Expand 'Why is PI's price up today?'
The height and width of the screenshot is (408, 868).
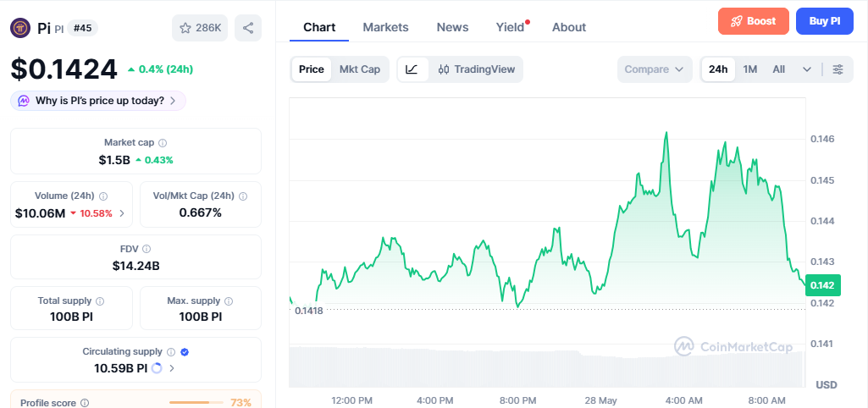click(x=98, y=101)
